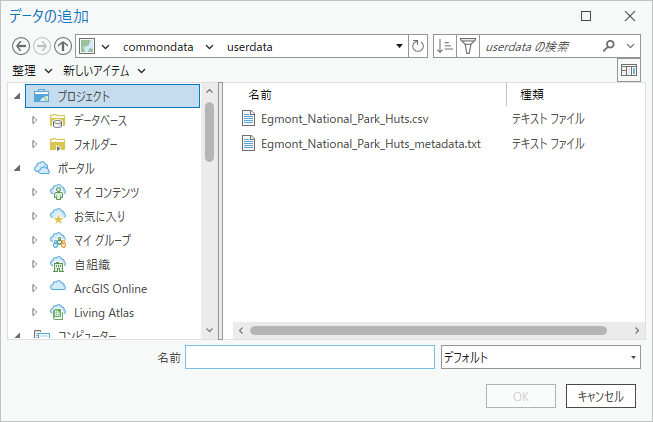
Task: Open the sort order options
Action: click(x=446, y=46)
